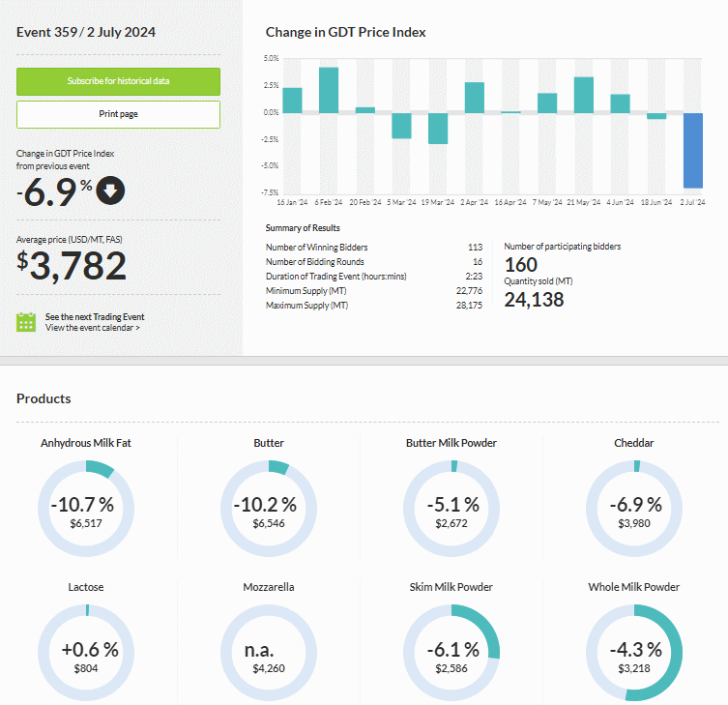728x705 pixels.
Task: Click the Cheddar product heading
Action: click(634, 443)
